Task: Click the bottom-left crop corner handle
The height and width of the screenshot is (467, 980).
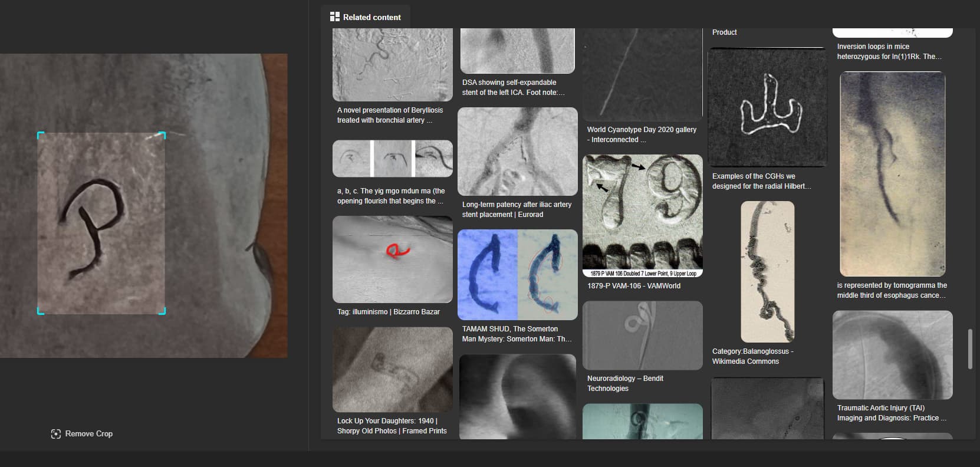Action: click(39, 313)
